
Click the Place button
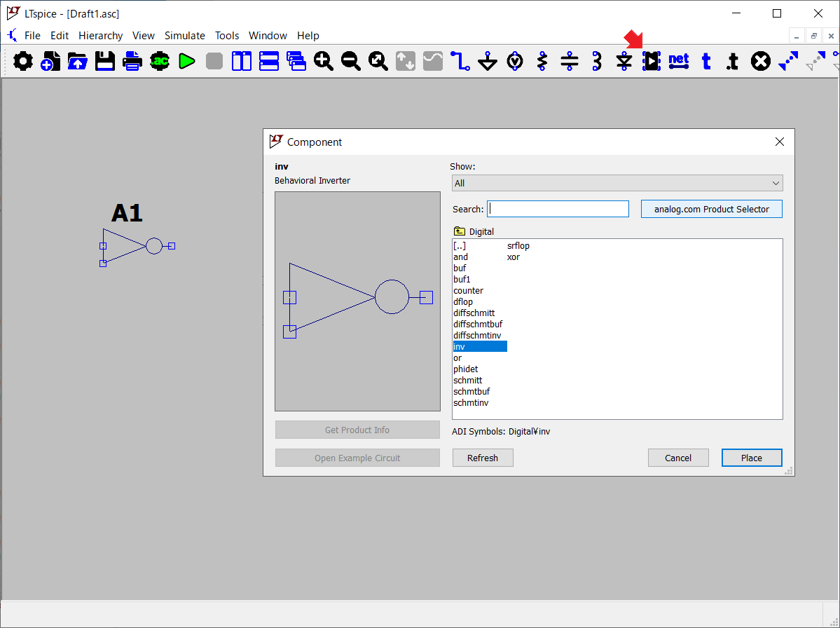[751, 458]
